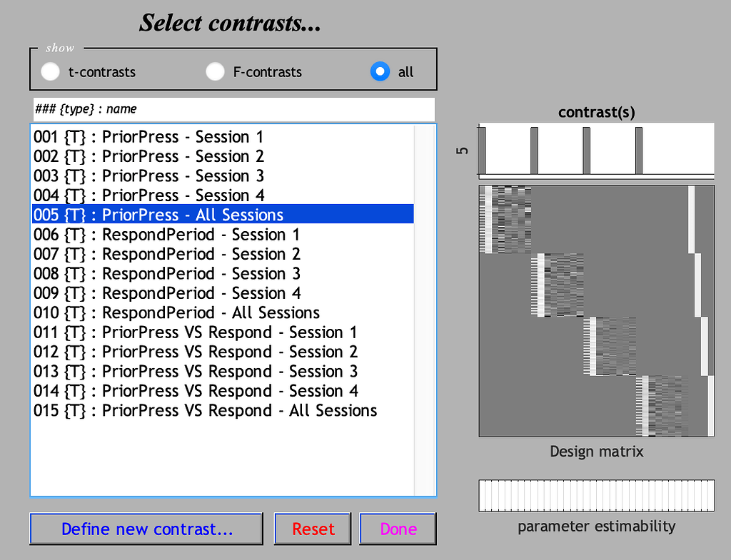Select the F-contrasts radio button
The height and width of the screenshot is (560, 731).
pyautogui.click(x=215, y=71)
